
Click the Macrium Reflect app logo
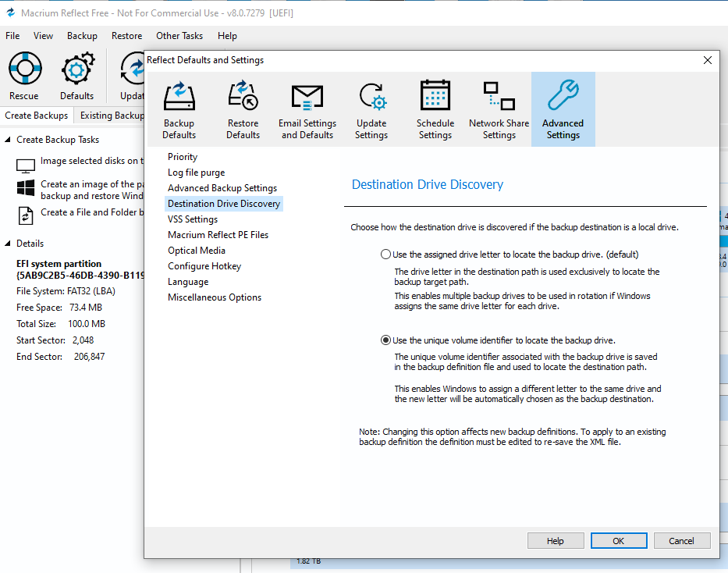[10, 13]
